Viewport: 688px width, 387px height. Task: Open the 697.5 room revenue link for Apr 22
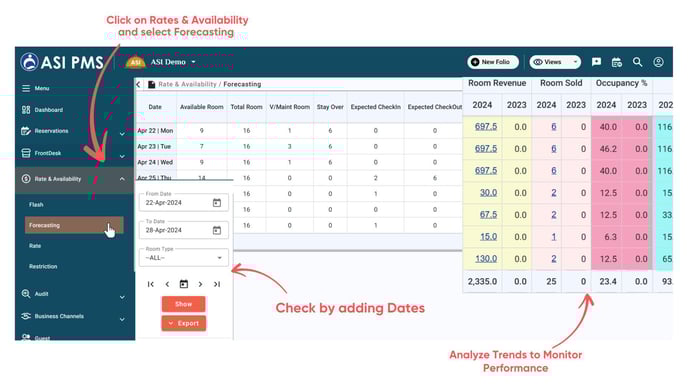(486, 127)
